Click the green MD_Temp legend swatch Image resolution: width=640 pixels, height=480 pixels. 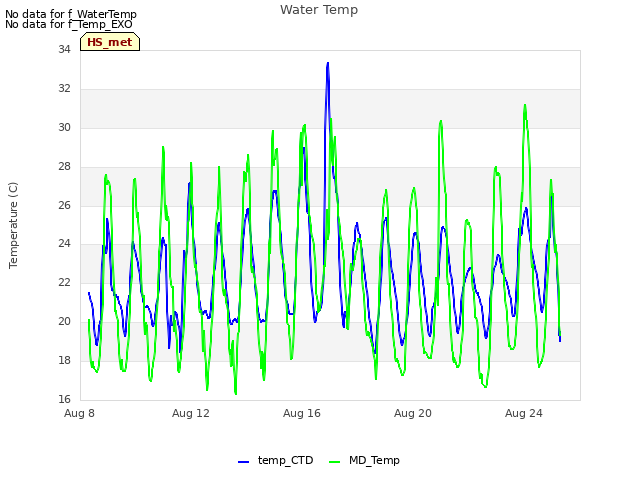coord(334,462)
